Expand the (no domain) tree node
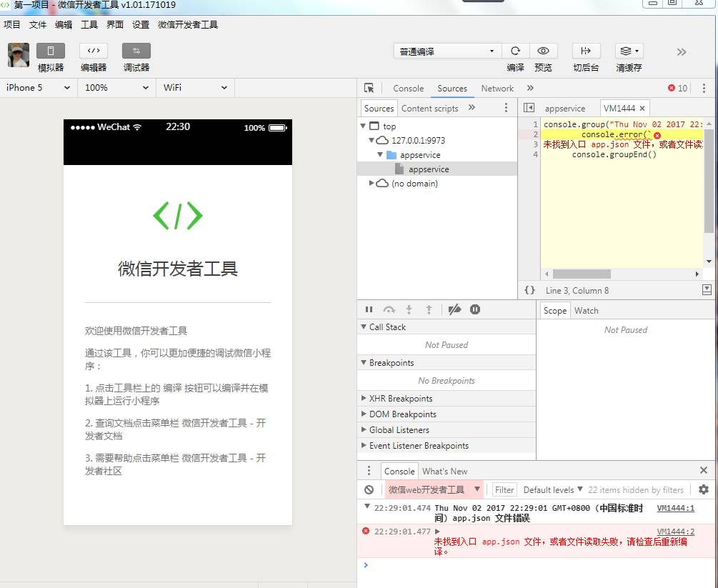This screenshot has height=588, width=718. tap(372, 183)
